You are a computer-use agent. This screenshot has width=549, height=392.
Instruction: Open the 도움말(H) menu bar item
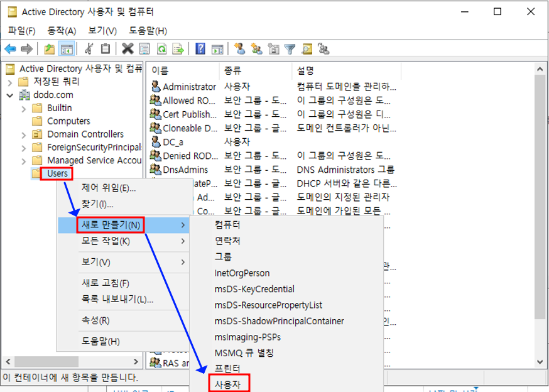(148, 31)
